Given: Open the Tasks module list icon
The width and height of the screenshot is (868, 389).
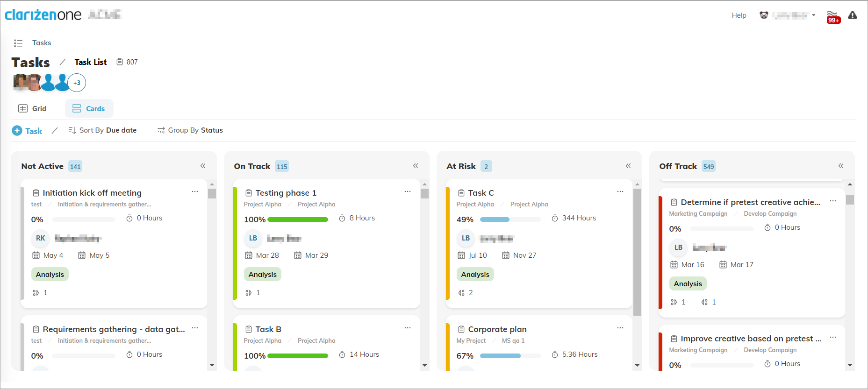Looking at the screenshot, I should pos(18,43).
